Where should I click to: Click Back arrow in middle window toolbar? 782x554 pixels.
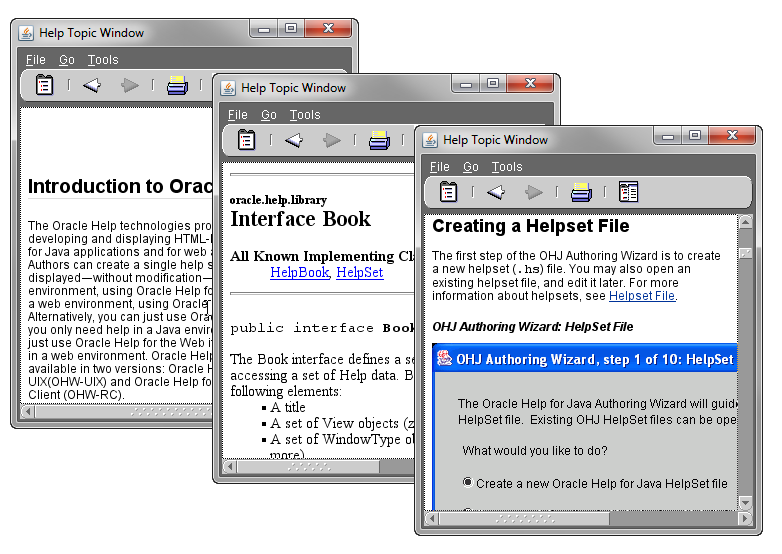tap(294, 140)
